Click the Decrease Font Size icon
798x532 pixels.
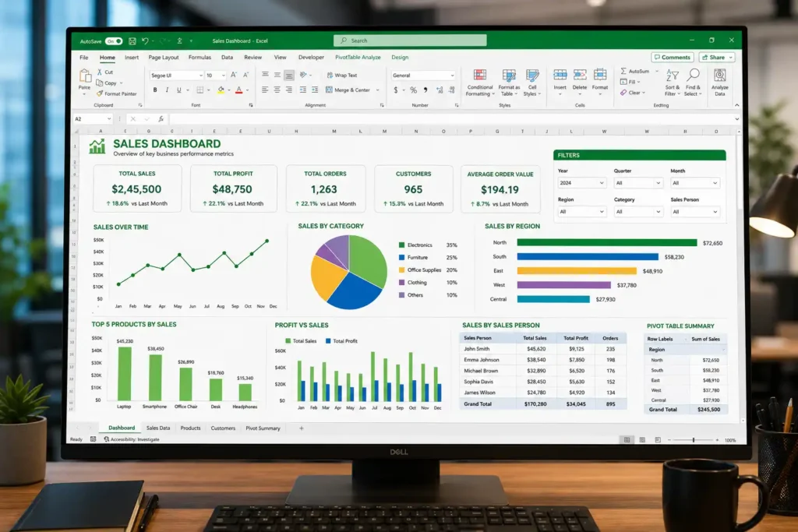[245, 75]
